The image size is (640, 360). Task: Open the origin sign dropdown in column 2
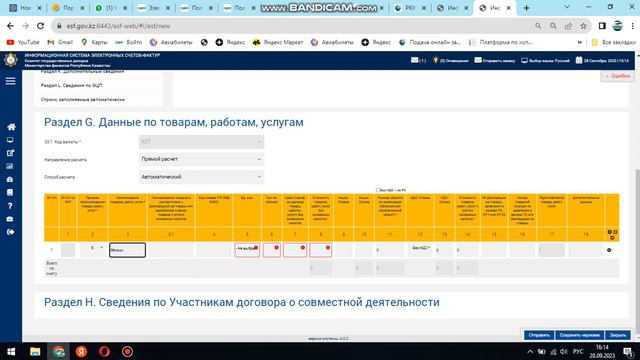93,249
